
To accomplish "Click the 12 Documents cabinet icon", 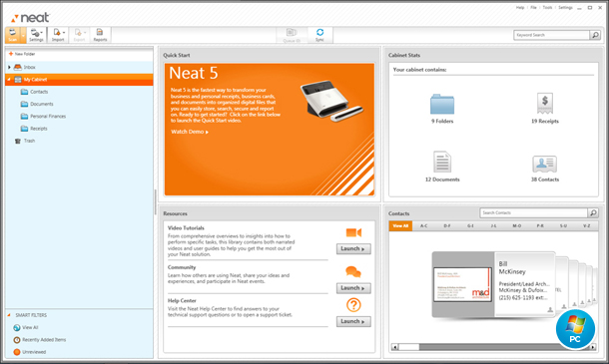I will (x=442, y=162).
